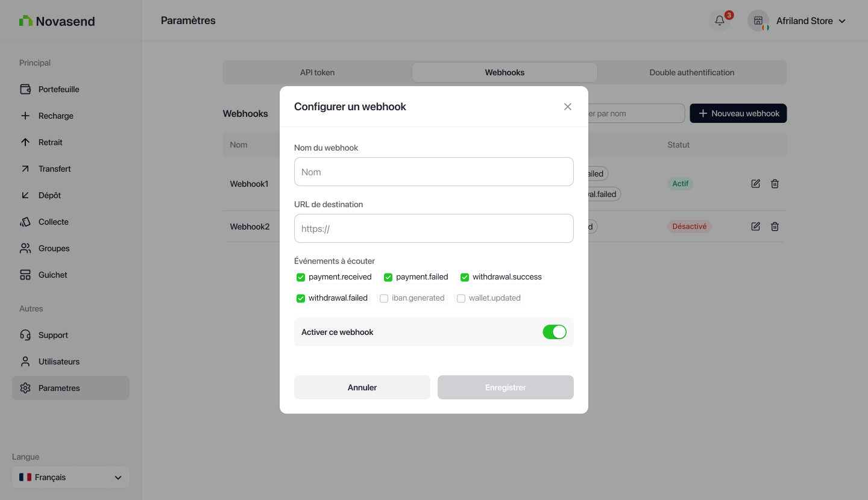Click the Annuler button
The height and width of the screenshot is (500, 868).
click(362, 387)
